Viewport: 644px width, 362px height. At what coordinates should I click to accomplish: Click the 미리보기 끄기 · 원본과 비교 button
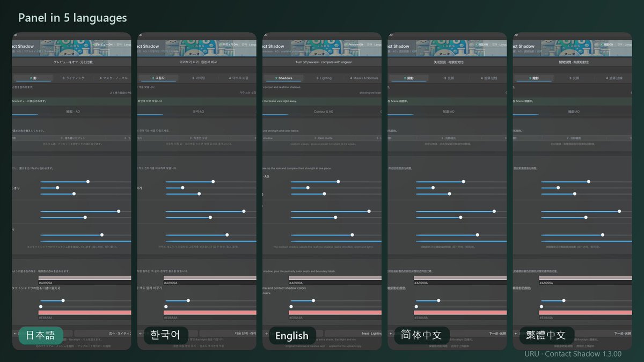click(x=197, y=62)
